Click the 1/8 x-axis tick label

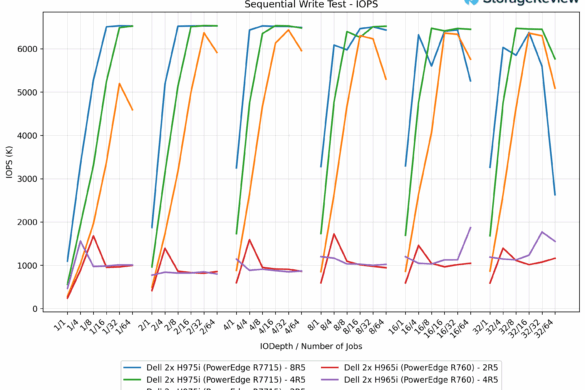(x=87, y=324)
